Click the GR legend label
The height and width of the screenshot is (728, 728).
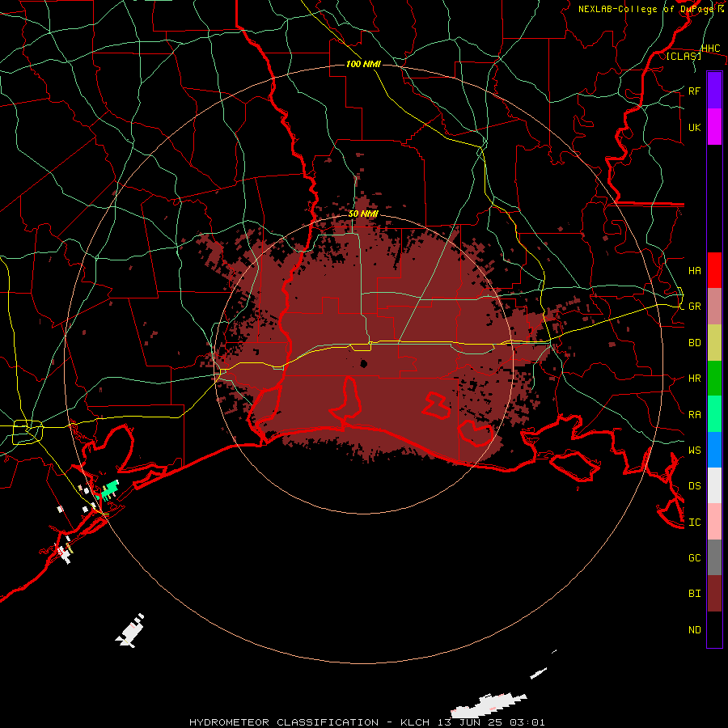pos(695,307)
